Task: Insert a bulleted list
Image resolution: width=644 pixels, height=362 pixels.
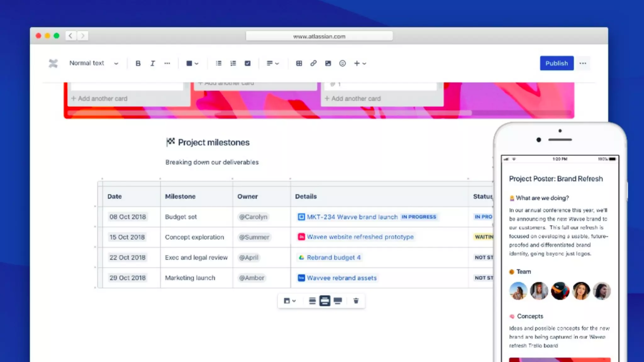Action: pyautogui.click(x=219, y=63)
